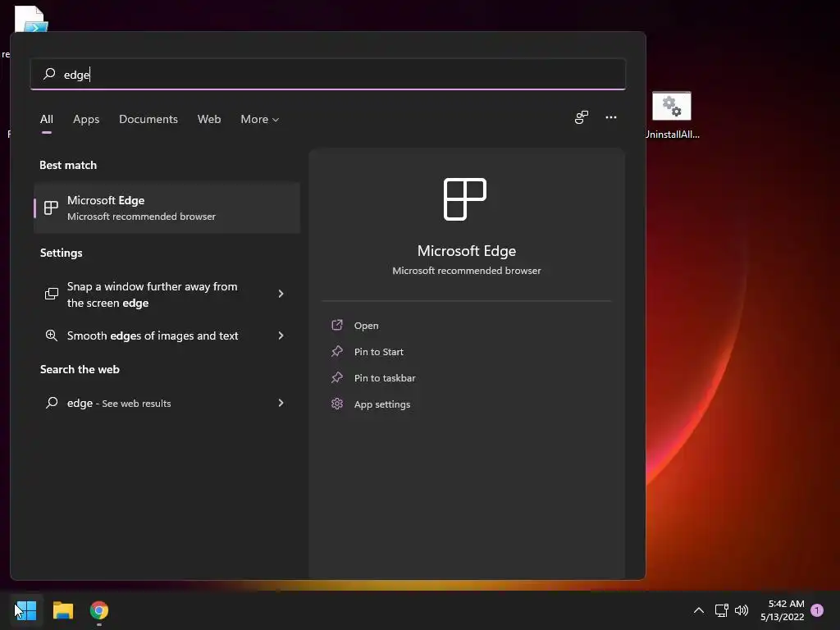Click the Best match heading
This screenshot has width=840, height=630.
click(x=68, y=165)
